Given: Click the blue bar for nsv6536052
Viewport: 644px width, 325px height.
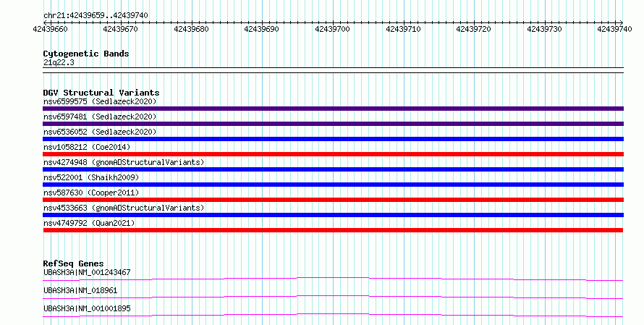Looking at the screenshot, I should tap(333, 139).
